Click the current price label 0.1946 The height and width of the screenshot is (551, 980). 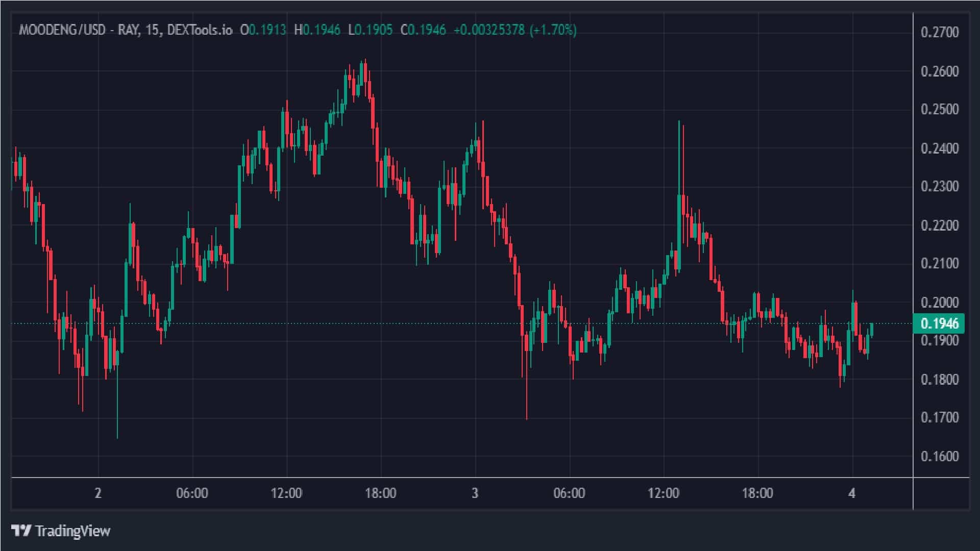point(939,323)
